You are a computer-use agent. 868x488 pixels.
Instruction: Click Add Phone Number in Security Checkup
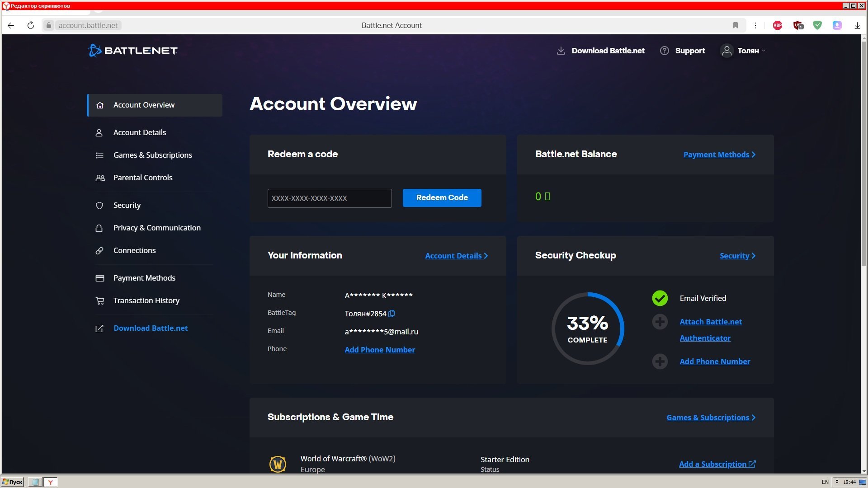click(715, 361)
